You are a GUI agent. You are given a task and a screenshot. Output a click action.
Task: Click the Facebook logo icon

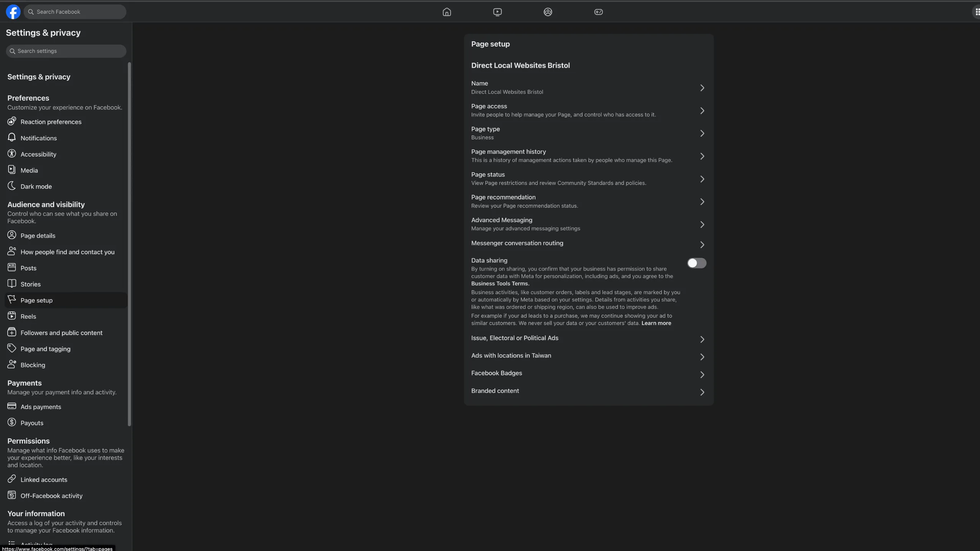(x=13, y=12)
